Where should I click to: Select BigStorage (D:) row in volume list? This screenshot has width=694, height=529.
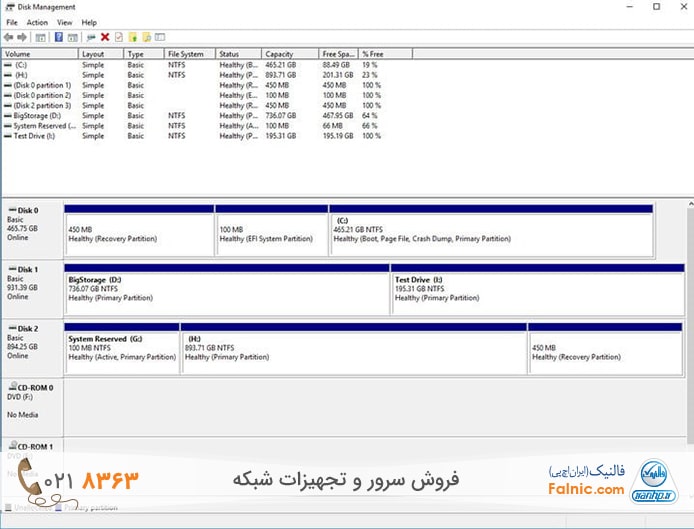(x=38, y=116)
